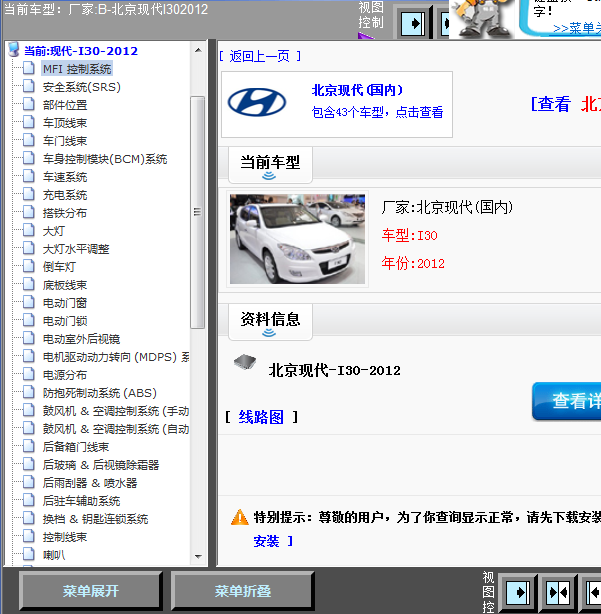Click the bottom view control right-arrow button
Screen dimensions: 601x614
(x=518, y=592)
